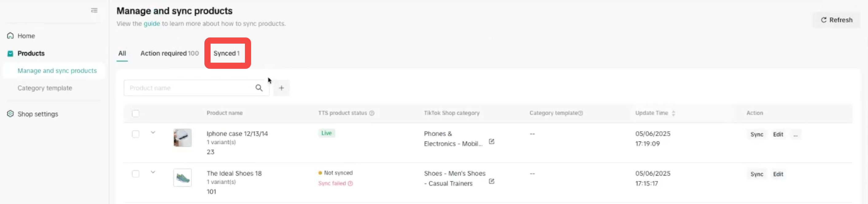The image size is (868, 204).
Task: Edit category for Iphone case product
Action: (x=492, y=142)
